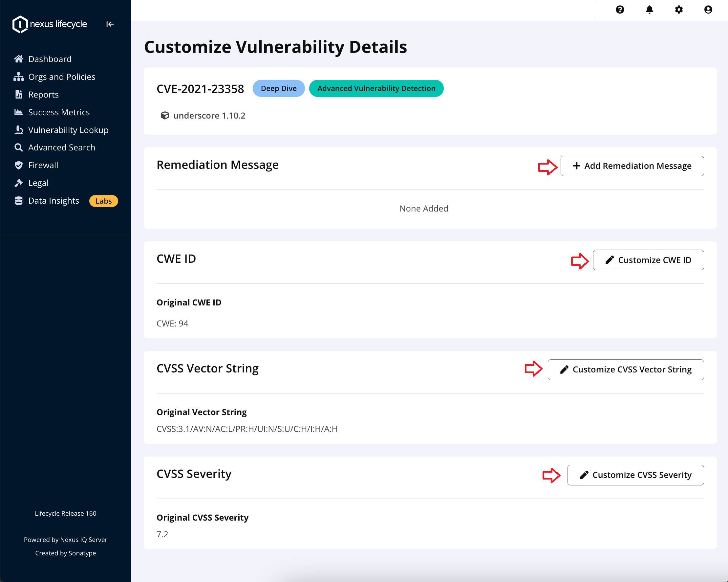The height and width of the screenshot is (582, 728).
Task: Open Legal section in sidebar
Action: coord(38,183)
